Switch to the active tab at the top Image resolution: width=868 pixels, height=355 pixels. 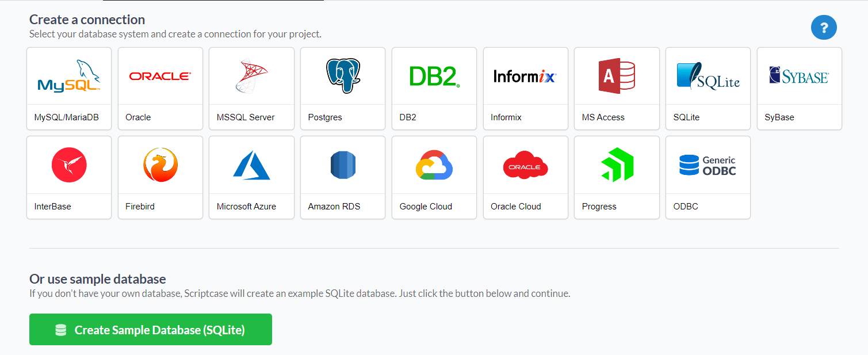pos(213,2)
